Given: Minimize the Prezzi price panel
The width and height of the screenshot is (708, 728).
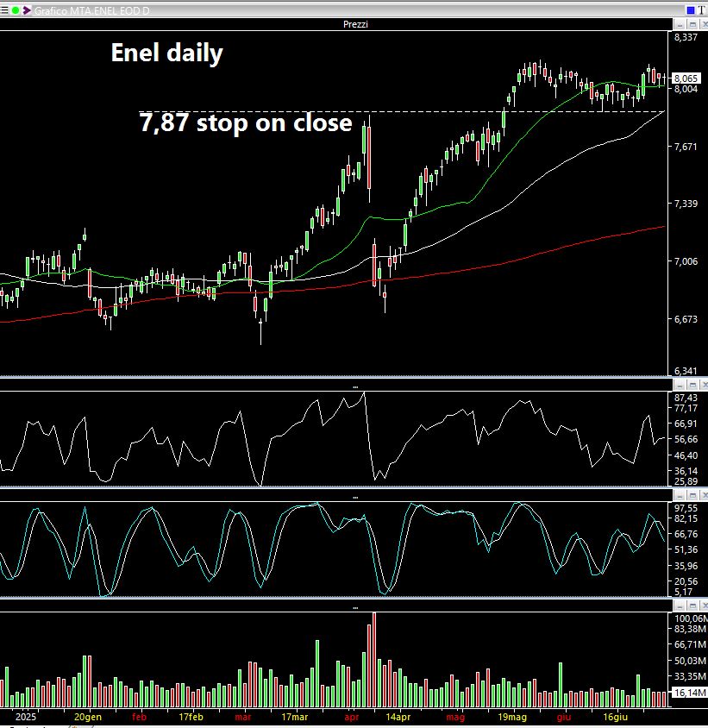Looking at the screenshot, I should (680, 24).
